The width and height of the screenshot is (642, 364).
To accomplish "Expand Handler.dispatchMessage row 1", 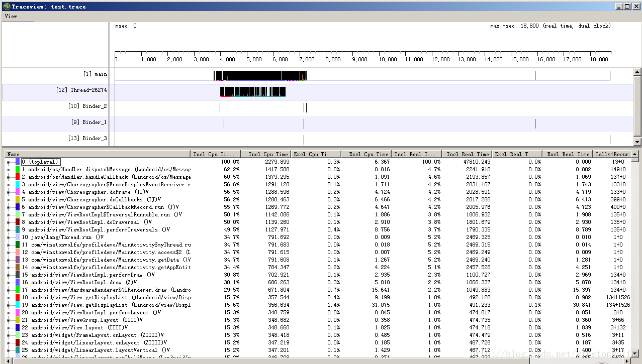I will click(x=9, y=170).
